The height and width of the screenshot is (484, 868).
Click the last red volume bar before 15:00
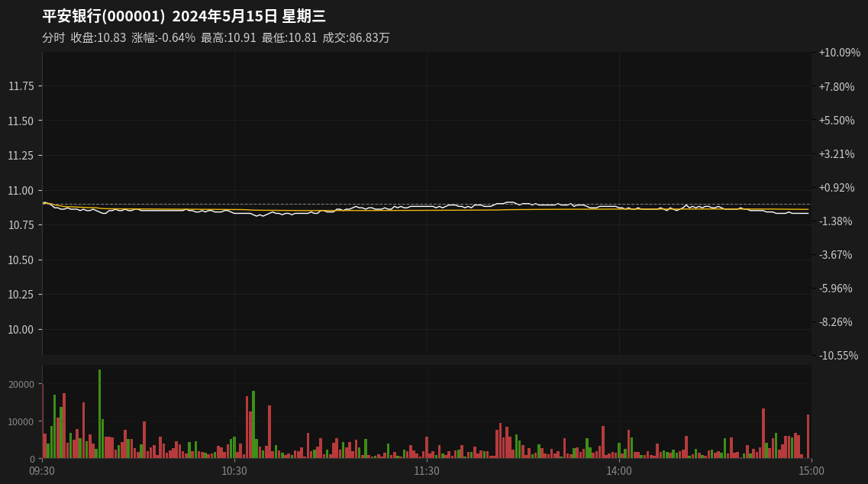pyautogui.click(x=808, y=437)
